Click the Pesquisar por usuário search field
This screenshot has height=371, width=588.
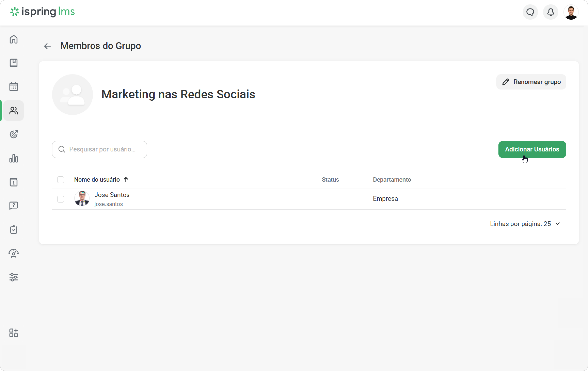point(99,149)
